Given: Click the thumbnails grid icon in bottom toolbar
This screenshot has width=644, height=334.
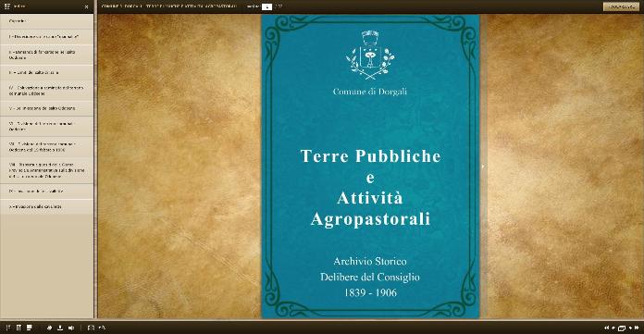Looking at the screenshot, I should coord(7,328).
